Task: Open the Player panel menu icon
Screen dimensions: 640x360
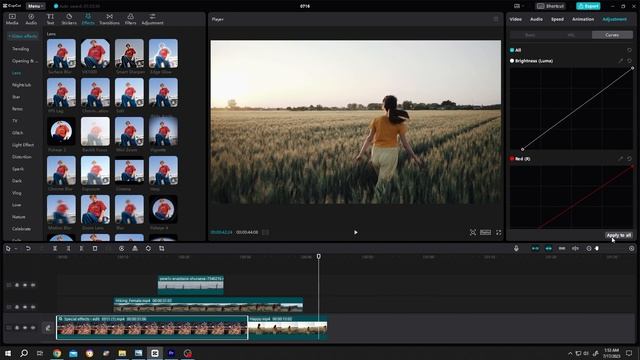Action: click(496, 19)
